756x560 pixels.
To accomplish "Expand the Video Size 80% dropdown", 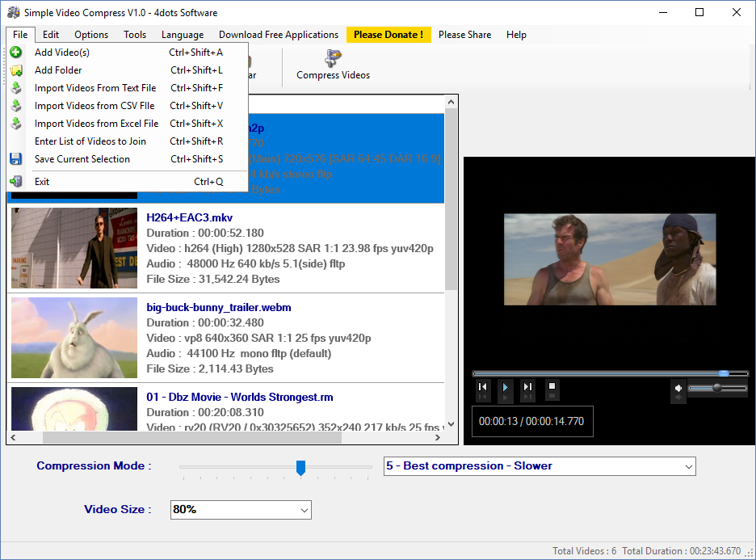I will (x=304, y=510).
